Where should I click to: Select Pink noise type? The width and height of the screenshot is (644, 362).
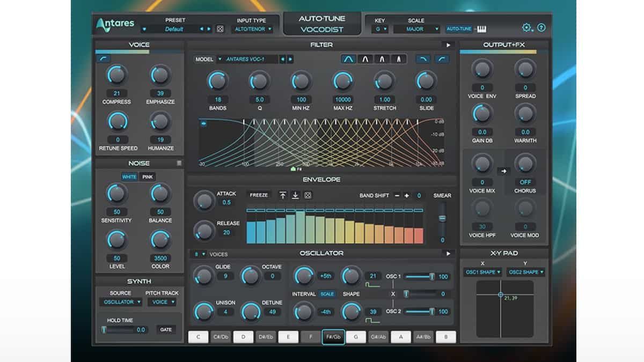click(148, 177)
